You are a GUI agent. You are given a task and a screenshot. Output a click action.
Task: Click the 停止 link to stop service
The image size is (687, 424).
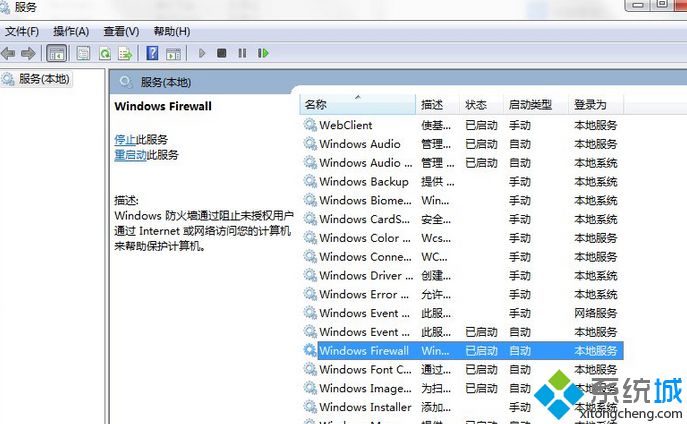(x=125, y=140)
